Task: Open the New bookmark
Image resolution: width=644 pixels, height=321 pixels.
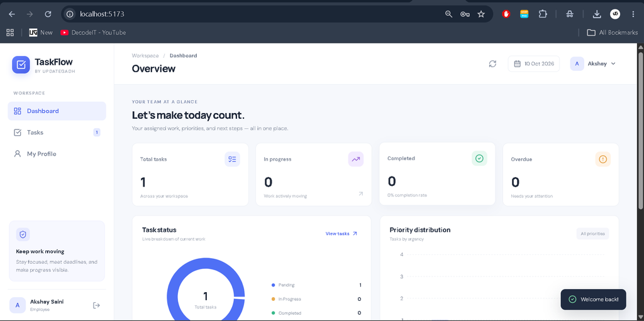Action: (41, 33)
